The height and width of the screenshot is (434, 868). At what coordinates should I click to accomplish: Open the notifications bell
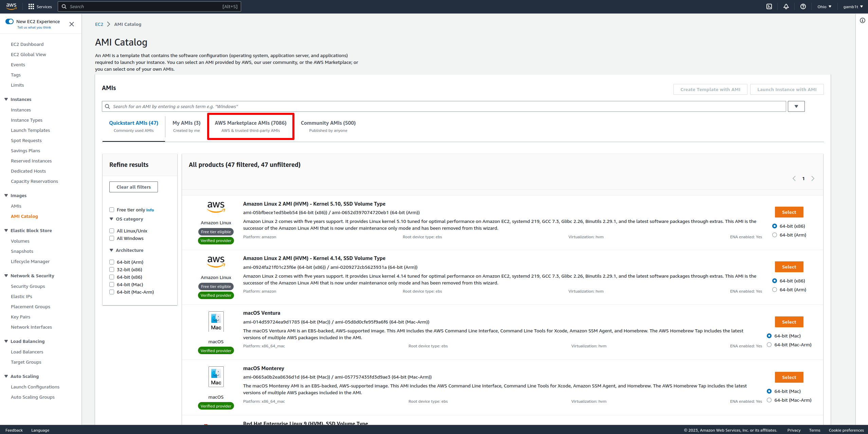(x=786, y=6)
